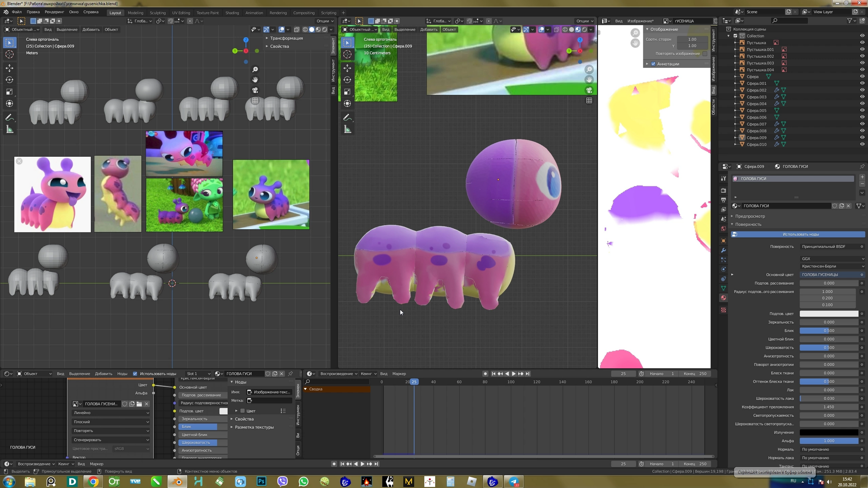Click Конец 250 frame field in timeline
Image resolution: width=868 pixels, height=488 pixels.
coord(696,374)
